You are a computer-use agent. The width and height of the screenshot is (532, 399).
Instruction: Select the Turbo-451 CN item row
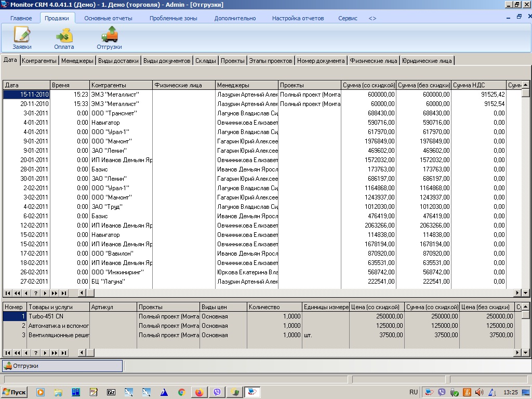tap(262, 316)
